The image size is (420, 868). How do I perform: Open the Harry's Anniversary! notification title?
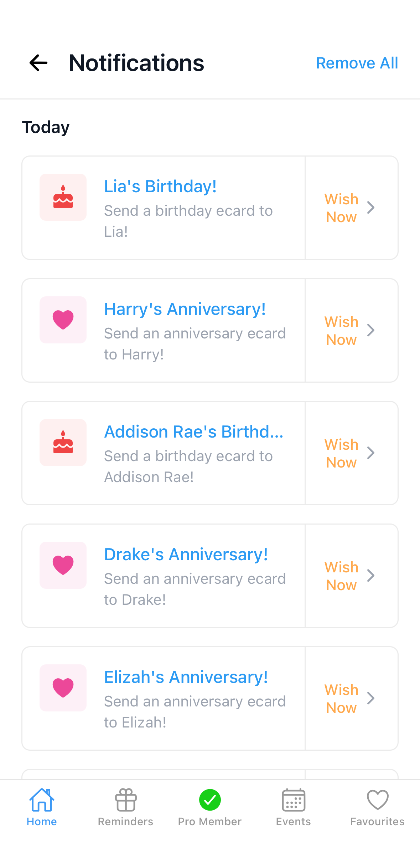pyautogui.click(x=185, y=309)
